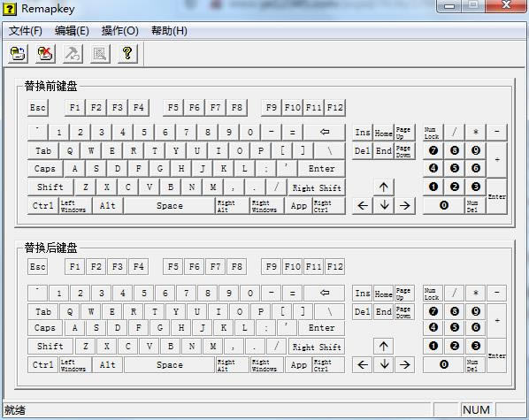Select Right Alt key on the 替换前键盘 keyboard
Image resolution: width=529 pixels, height=420 pixels.
[x=233, y=206]
